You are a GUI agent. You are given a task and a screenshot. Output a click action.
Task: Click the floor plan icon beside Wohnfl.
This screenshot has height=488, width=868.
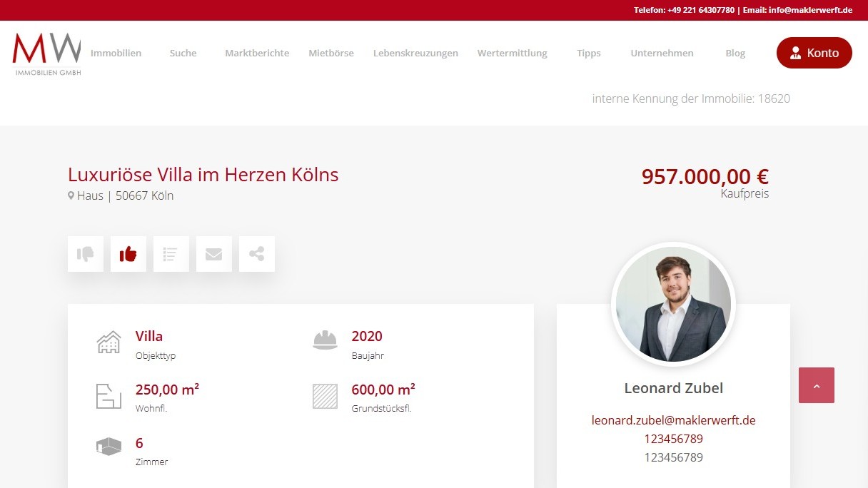pyautogui.click(x=108, y=396)
